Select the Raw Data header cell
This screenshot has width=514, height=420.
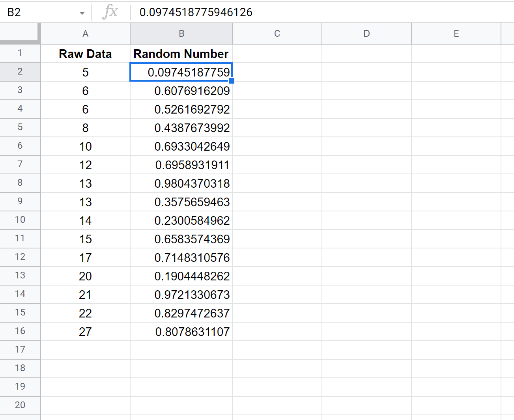pos(85,54)
